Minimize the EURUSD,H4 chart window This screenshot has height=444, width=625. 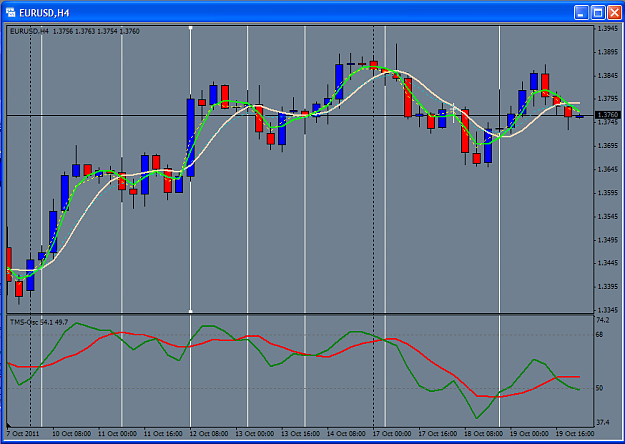[581, 13]
